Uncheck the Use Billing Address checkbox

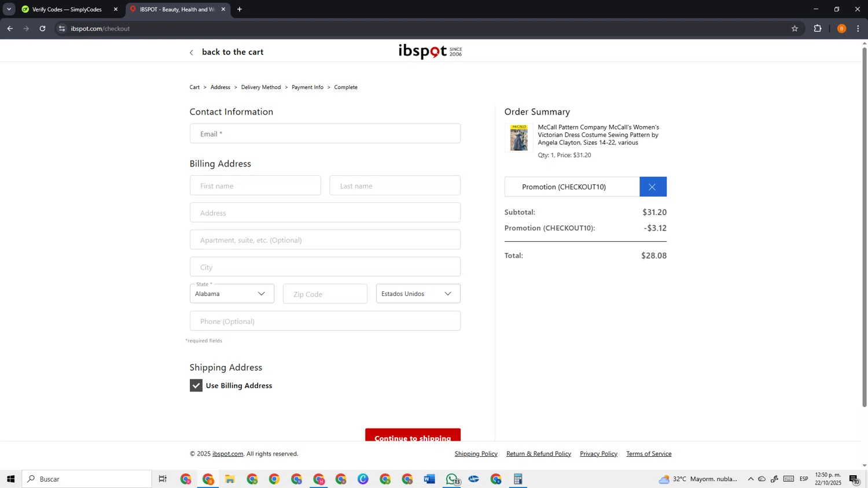196,386
